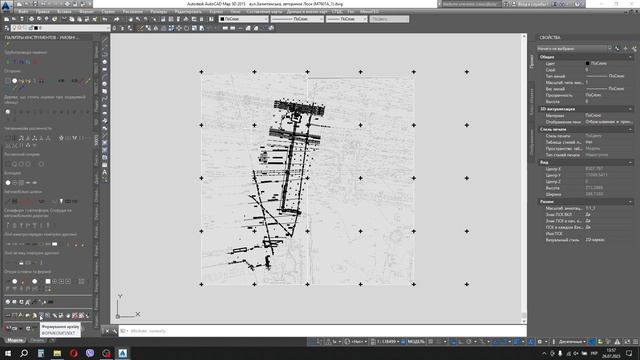Image resolution: width=640 pixels, height=360 pixels.
Task: Select the Line tool atop vertical draw toolbar
Action: [x=105, y=40]
